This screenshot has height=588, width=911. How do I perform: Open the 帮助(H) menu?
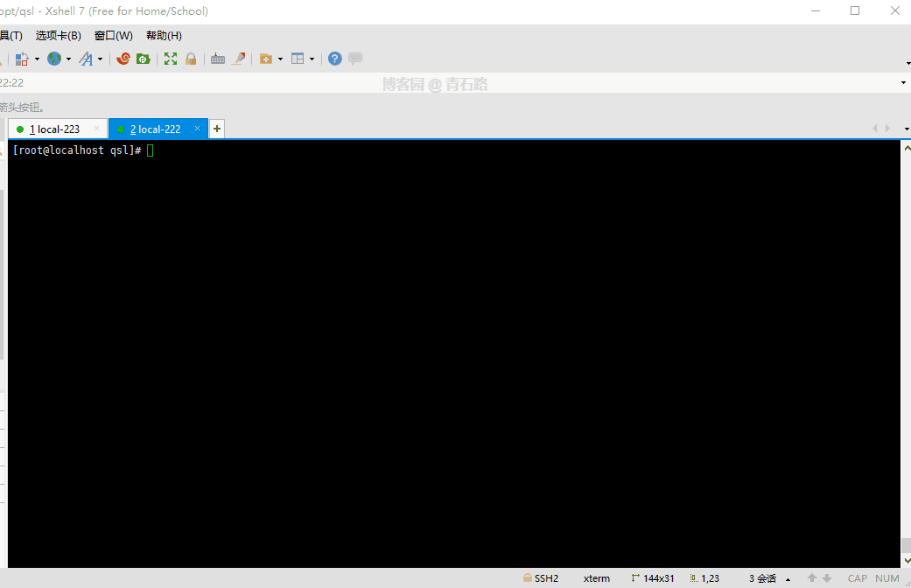click(x=164, y=36)
